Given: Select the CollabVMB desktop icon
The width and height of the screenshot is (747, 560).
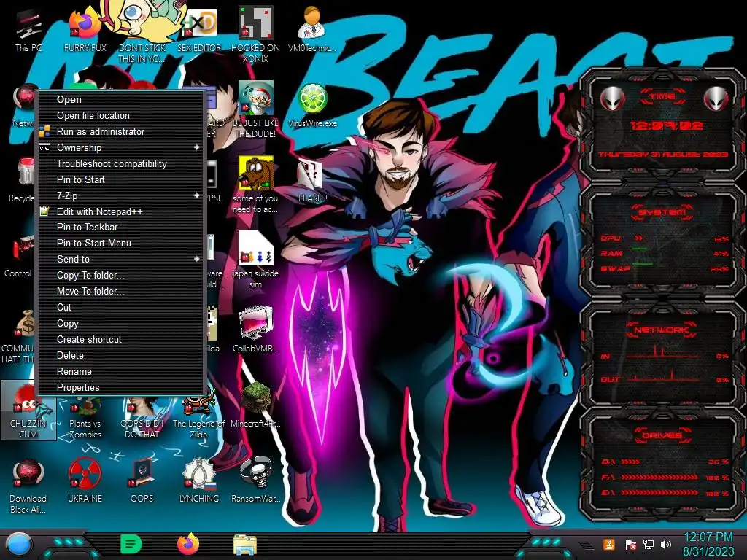Looking at the screenshot, I should (255, 330).
